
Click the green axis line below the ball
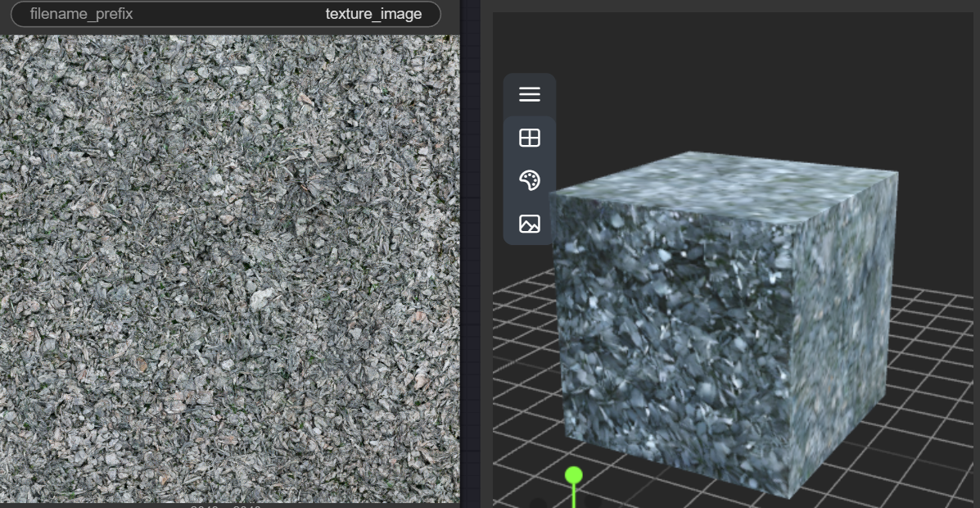pos(574,496)
